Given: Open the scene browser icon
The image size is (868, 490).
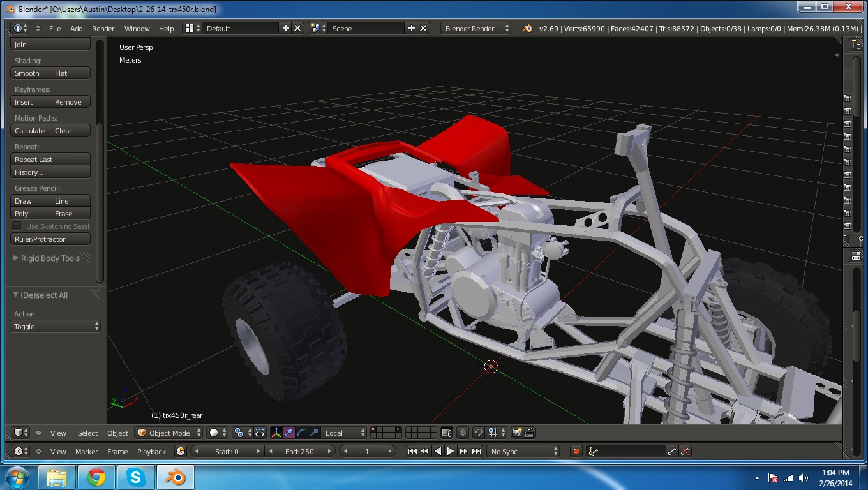Looking at the screenshot, I should 318,28.
